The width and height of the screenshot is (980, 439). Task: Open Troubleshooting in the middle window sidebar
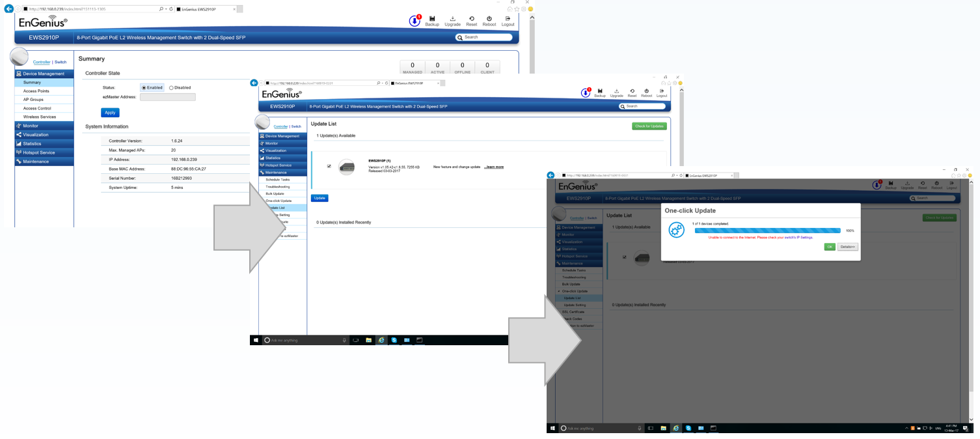point(283,187)
